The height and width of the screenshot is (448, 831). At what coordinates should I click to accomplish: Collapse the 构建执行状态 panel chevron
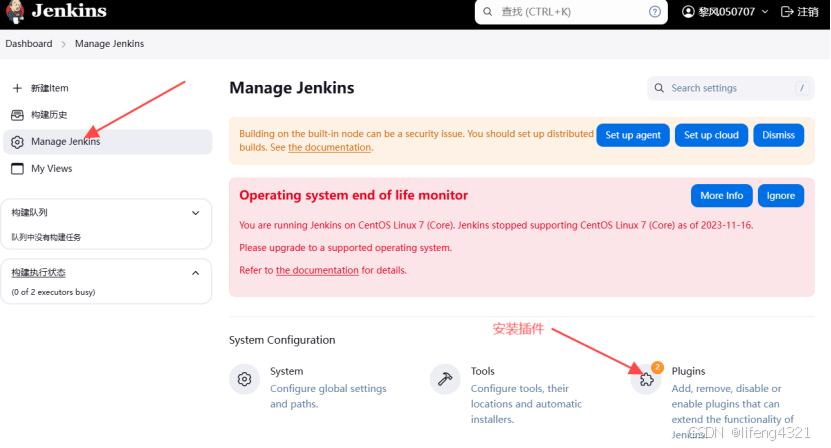pos(196,273)
